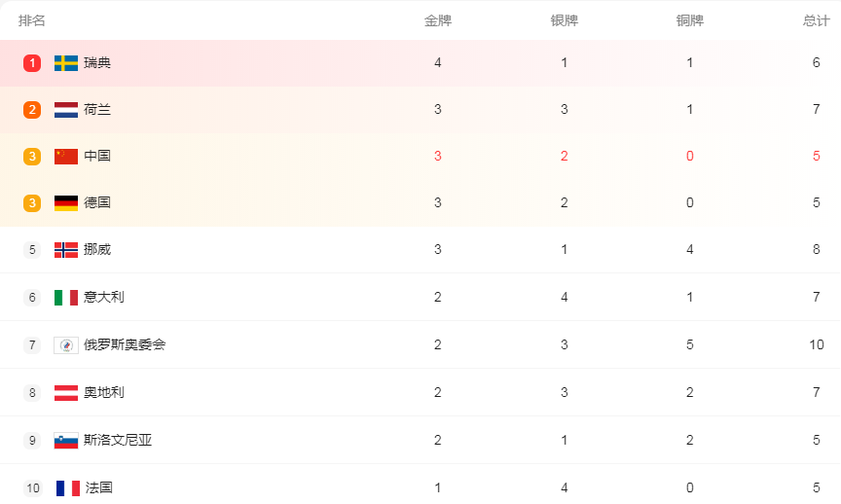Click the orange rank 2 badge
This screenshot has height=504, width=841.
(x=32, y=109)
